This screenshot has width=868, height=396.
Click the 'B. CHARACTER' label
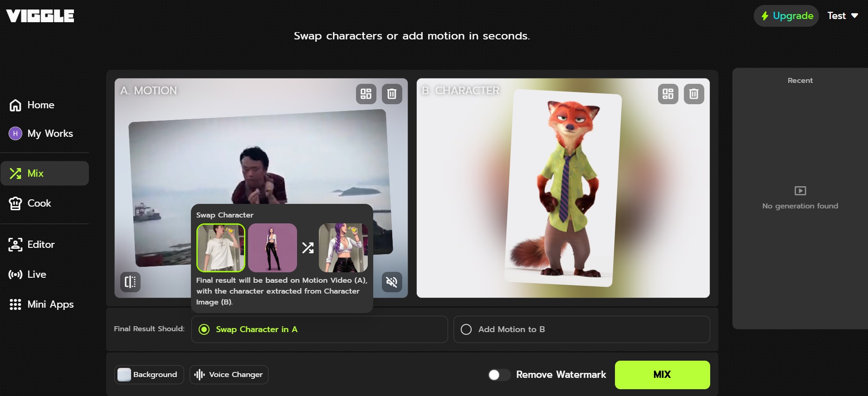tap(461, 91)
